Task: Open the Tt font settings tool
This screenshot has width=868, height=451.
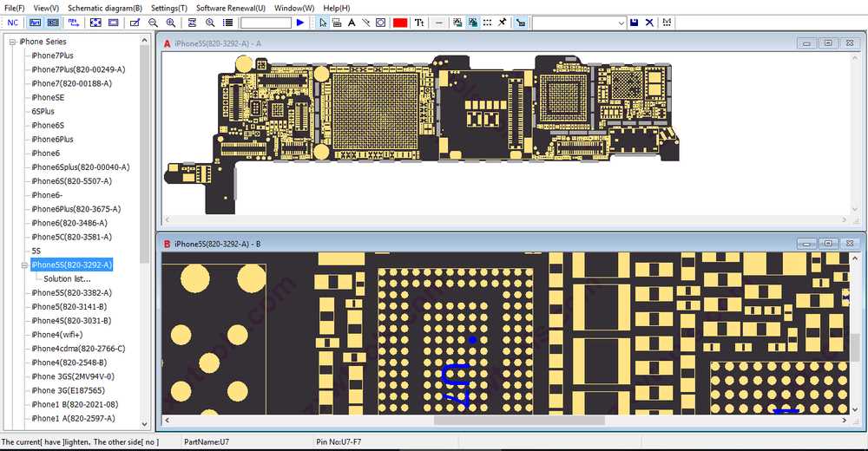Action: pos(419,23)
